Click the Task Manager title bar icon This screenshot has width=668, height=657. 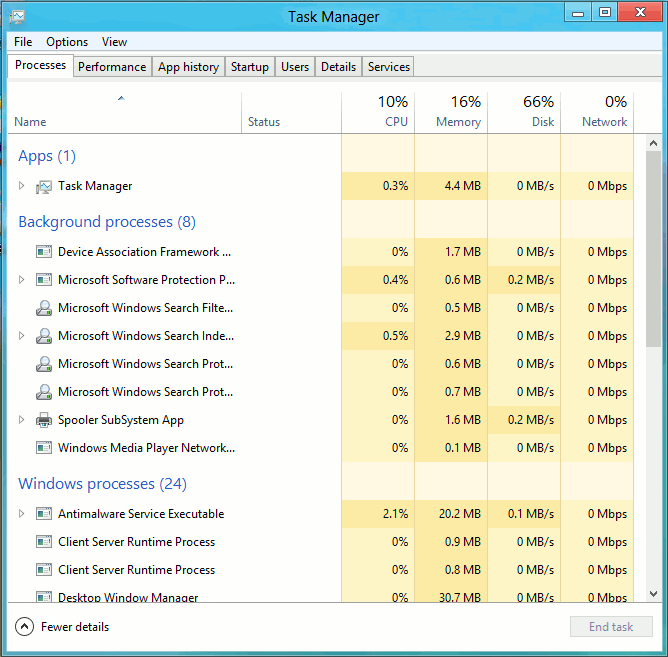coord(17,17)
